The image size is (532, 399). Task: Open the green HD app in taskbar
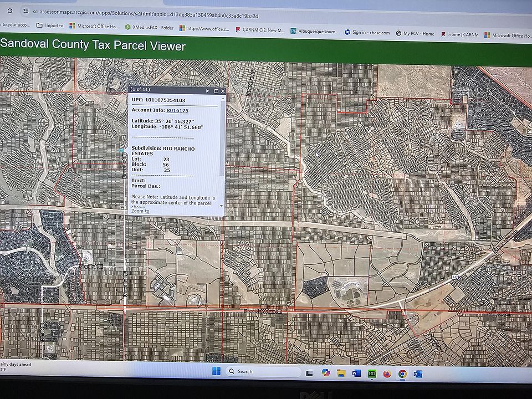pos(372,374)
